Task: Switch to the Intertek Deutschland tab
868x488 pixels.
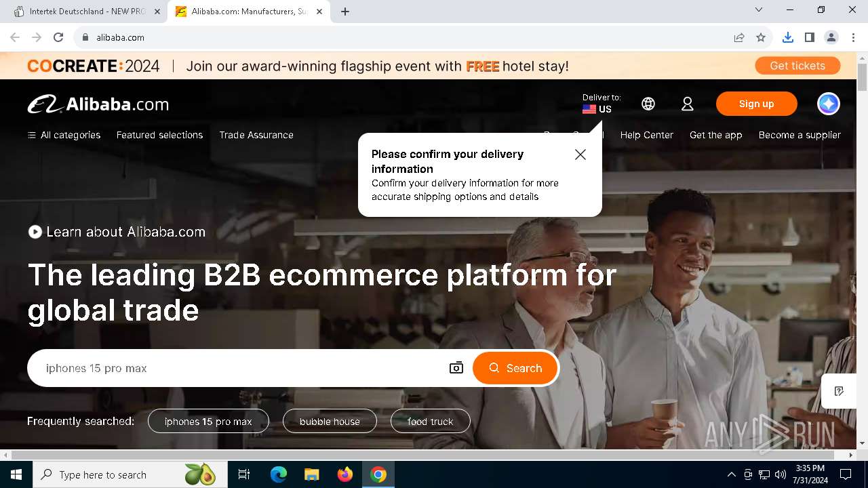Action: pos(87,12)
